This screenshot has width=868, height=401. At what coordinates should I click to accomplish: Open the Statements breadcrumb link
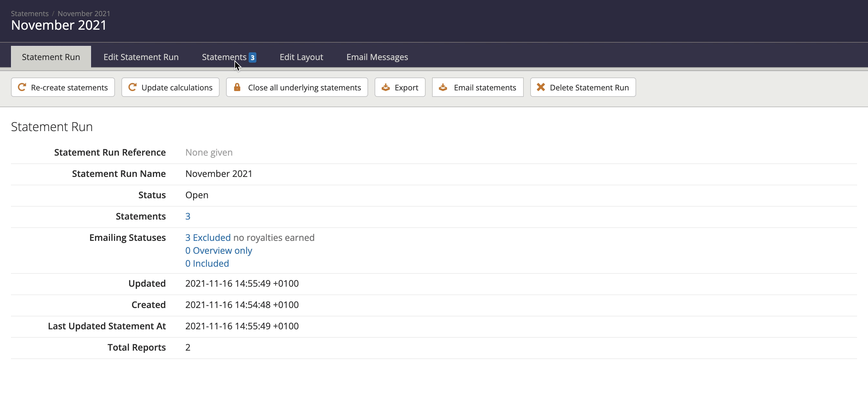[x=30, y=14]
